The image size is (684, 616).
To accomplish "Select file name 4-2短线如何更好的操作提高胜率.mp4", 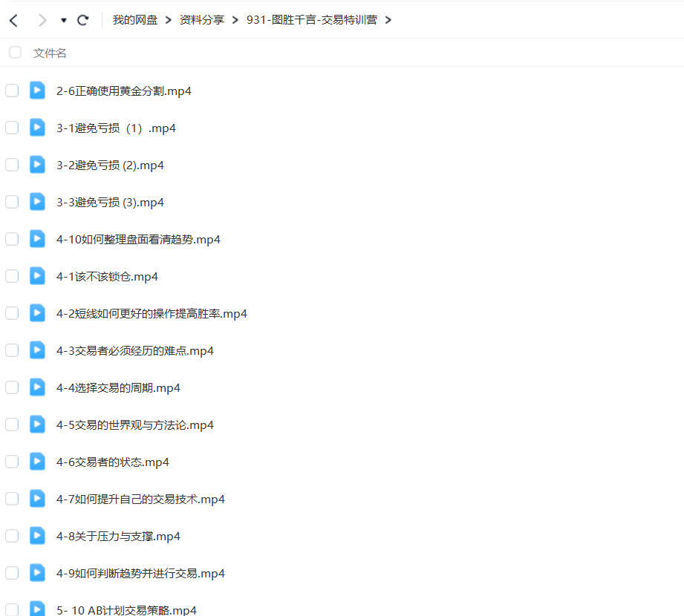I will (152, 313).
